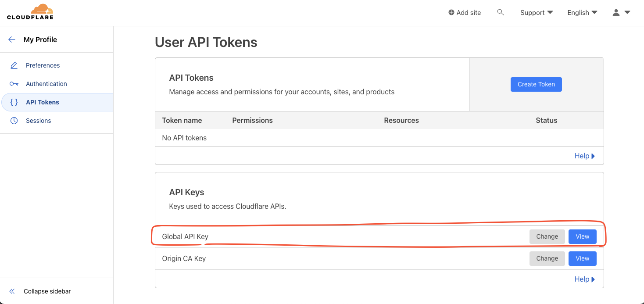Click the search magnifier icon
Viewport: 644px width, 304px height.
click(500, 12)
